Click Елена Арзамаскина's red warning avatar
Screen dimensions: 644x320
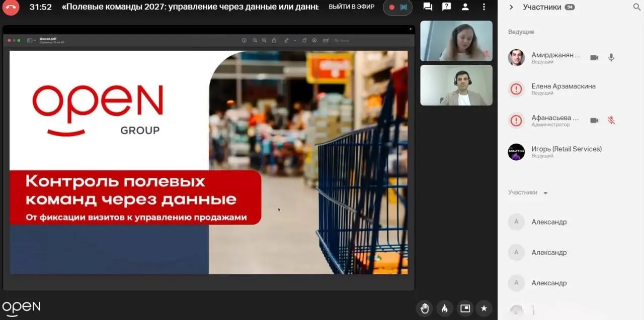516,89
